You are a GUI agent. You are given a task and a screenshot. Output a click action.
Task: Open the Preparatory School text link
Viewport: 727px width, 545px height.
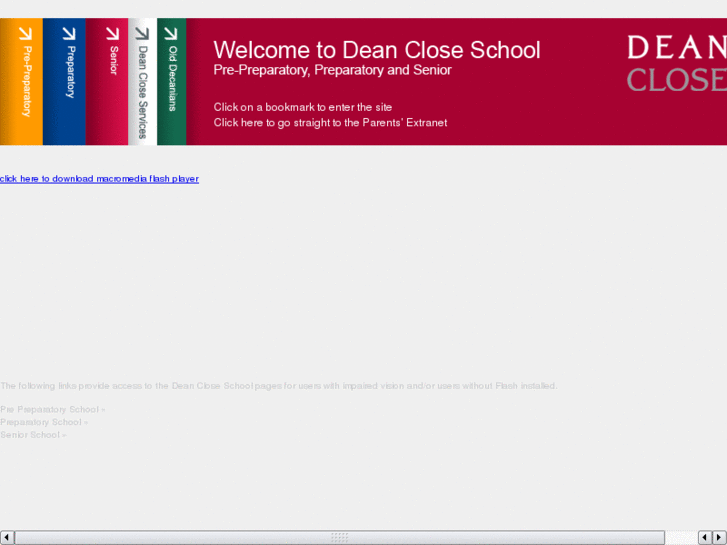coord(44,422)
